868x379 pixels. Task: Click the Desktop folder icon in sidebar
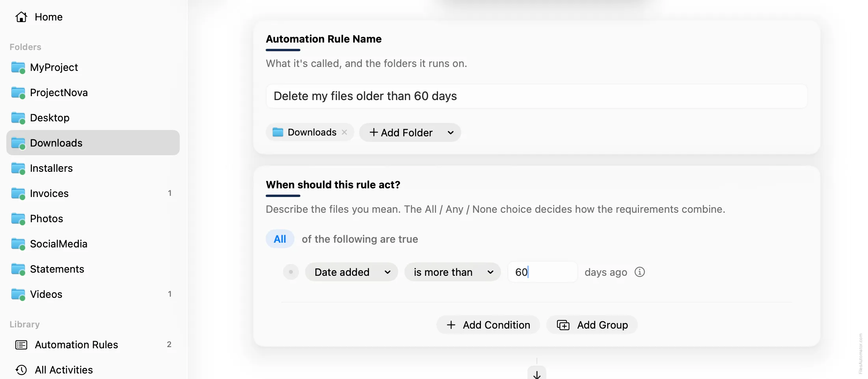coord(18,118)
